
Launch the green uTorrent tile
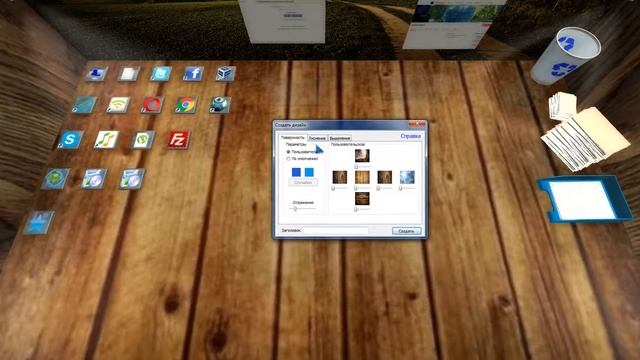[x=142, y=140]
